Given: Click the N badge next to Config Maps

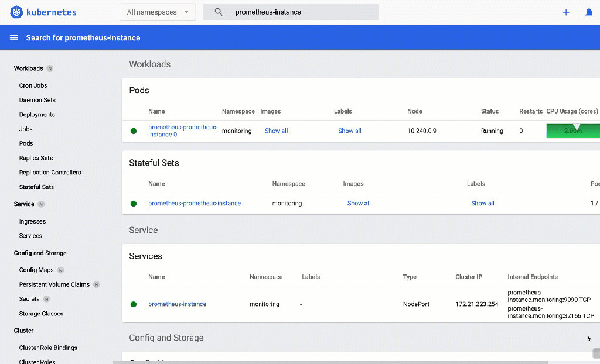Looking at the screenshot, I should 60,270.
